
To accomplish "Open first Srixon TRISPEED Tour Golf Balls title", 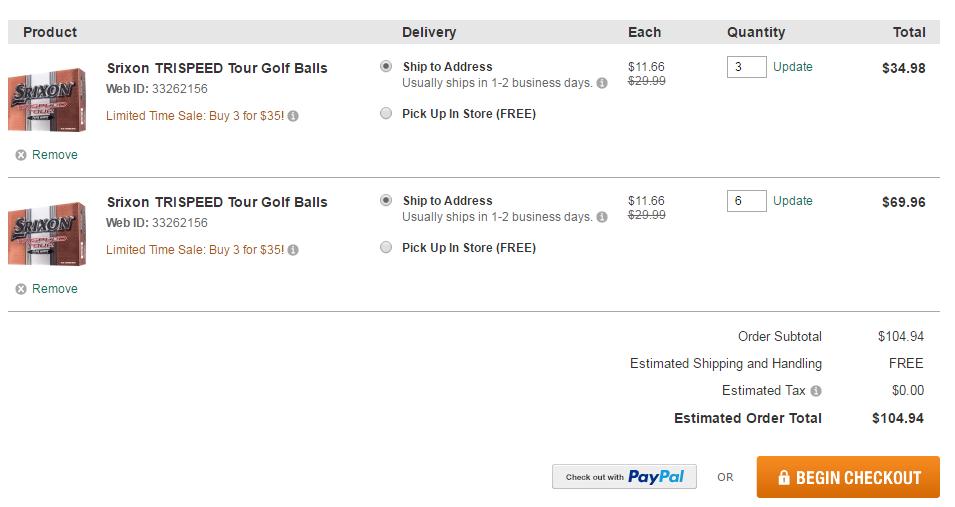I will tap(217, 68).
